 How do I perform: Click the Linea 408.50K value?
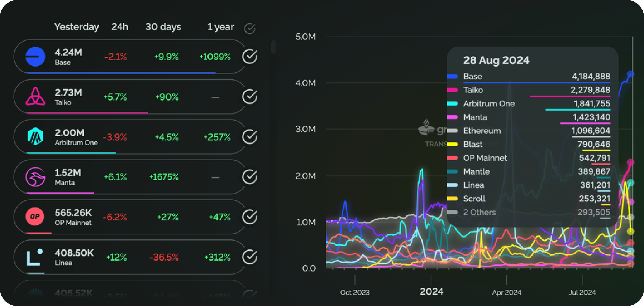74,253
